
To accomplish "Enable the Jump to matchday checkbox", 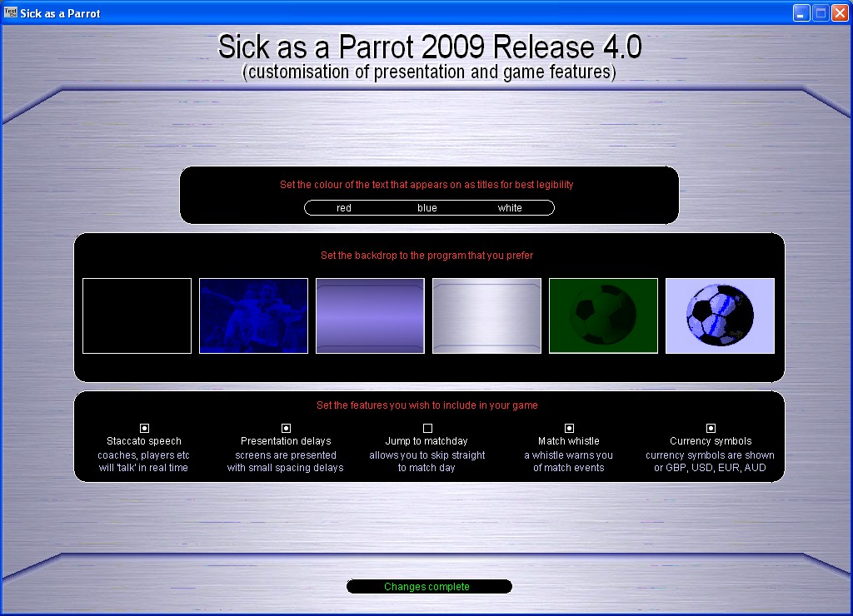I will 427,428.
